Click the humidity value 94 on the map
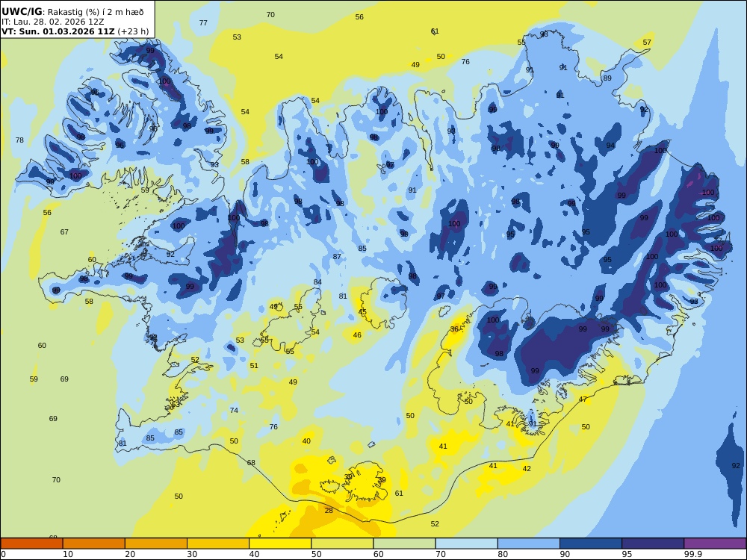Image resolution: width=747 pixels, height=560 pixels. [x=610, y=146]
